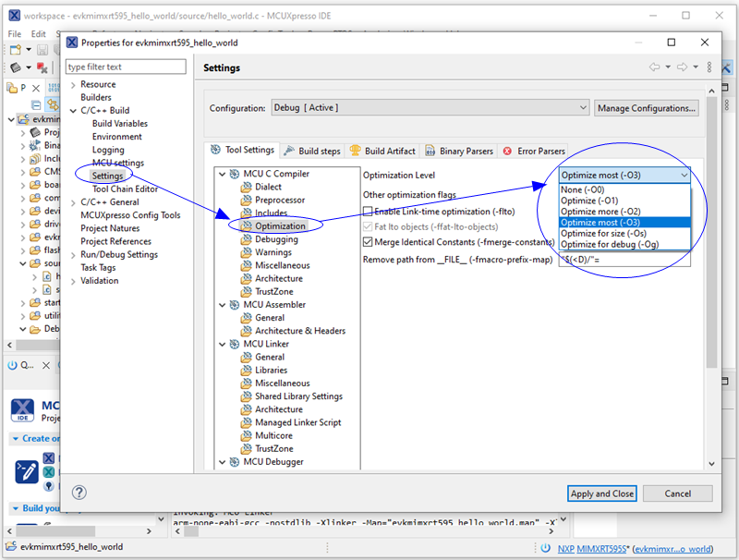
Task: Open the three-dot view menu in Settings header
Action: (x=709, y=67)
